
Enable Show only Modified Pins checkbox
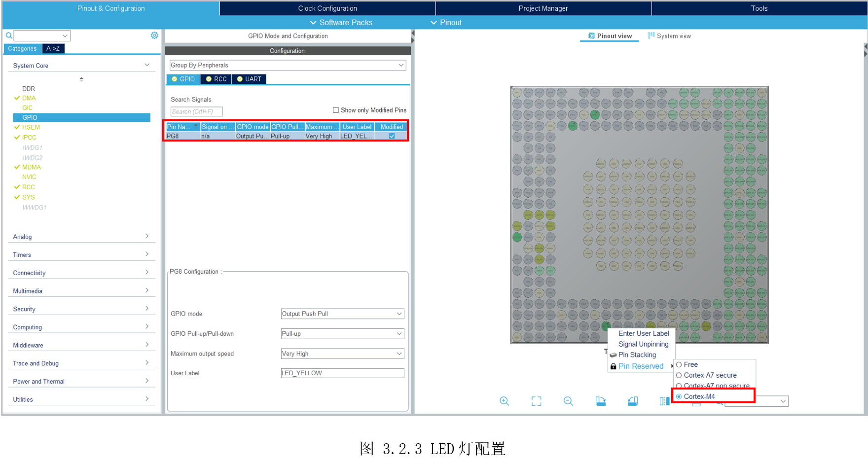[x=336, y=110]
